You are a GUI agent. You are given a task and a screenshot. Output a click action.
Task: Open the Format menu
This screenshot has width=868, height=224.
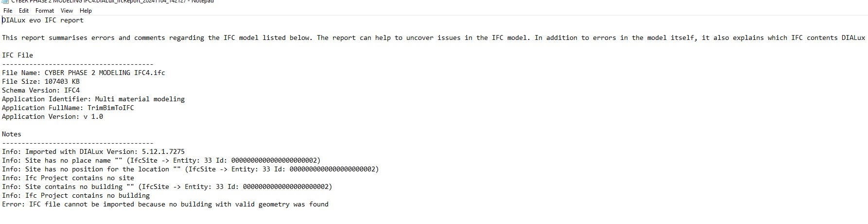tap(45, 11)
